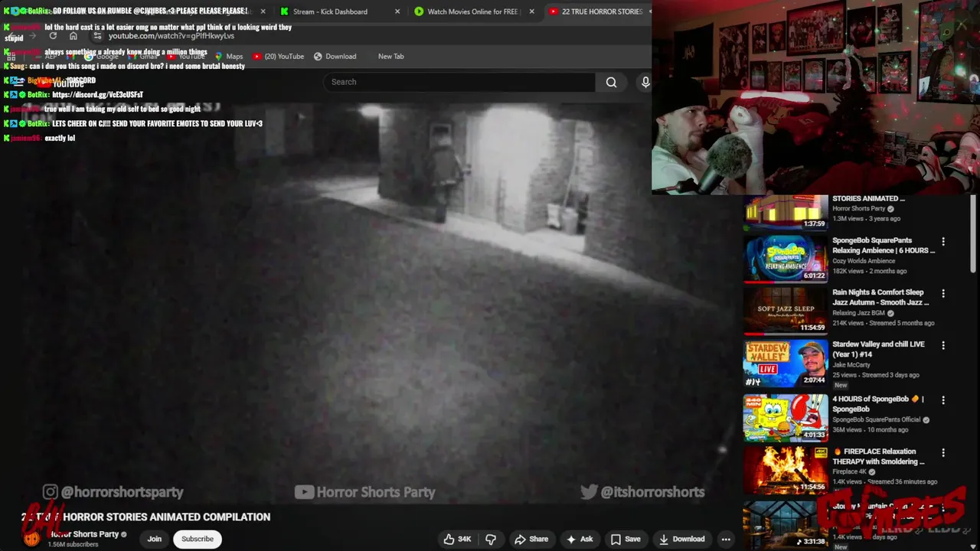Screen dimensions: 980x551
Task: Click the STORIES ANIMATED recommended video title
Action: (869, 198)
